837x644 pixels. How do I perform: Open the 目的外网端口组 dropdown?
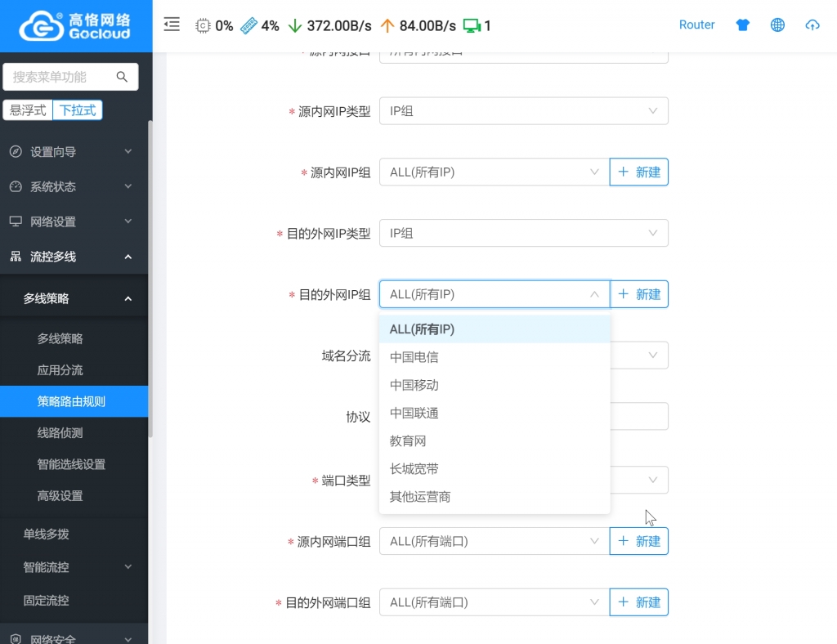click(x=495, y=602)
